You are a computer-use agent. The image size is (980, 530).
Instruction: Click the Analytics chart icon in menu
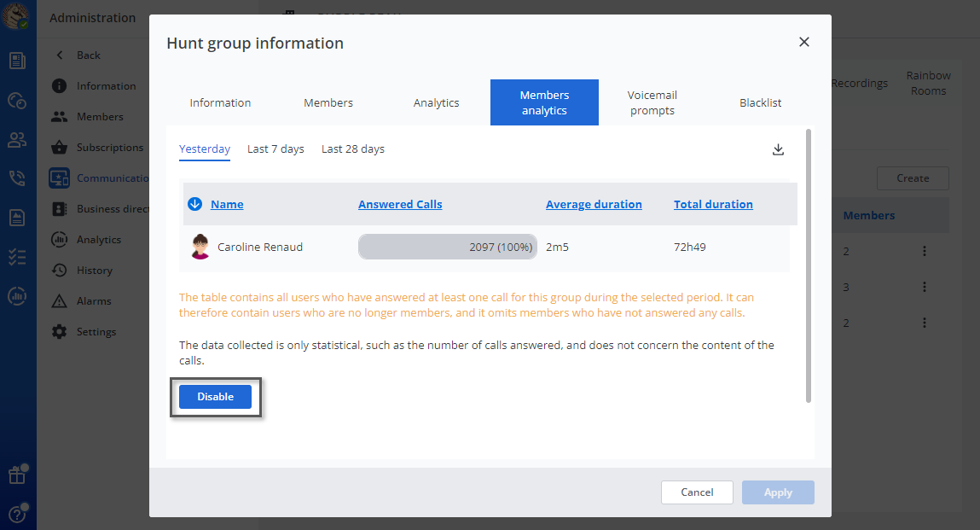(59, 240)
